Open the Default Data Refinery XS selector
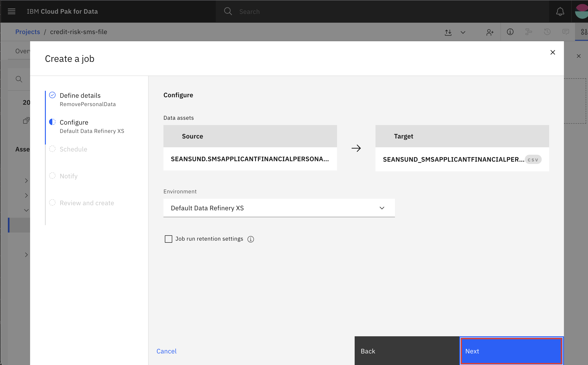 click(x=279, y=208)
